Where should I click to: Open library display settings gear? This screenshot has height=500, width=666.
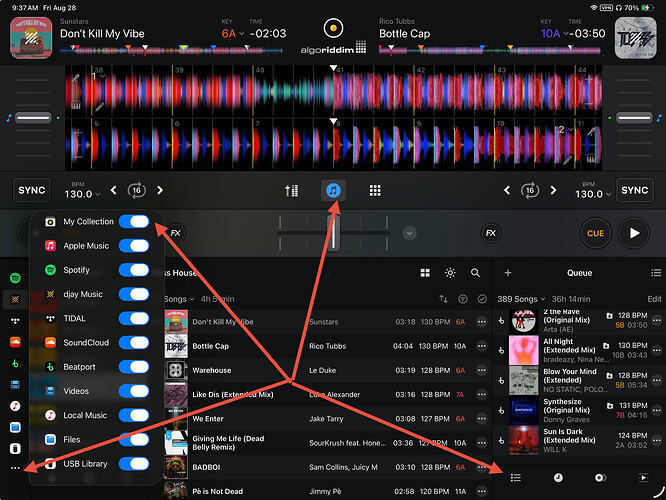(x=450, y=273)
